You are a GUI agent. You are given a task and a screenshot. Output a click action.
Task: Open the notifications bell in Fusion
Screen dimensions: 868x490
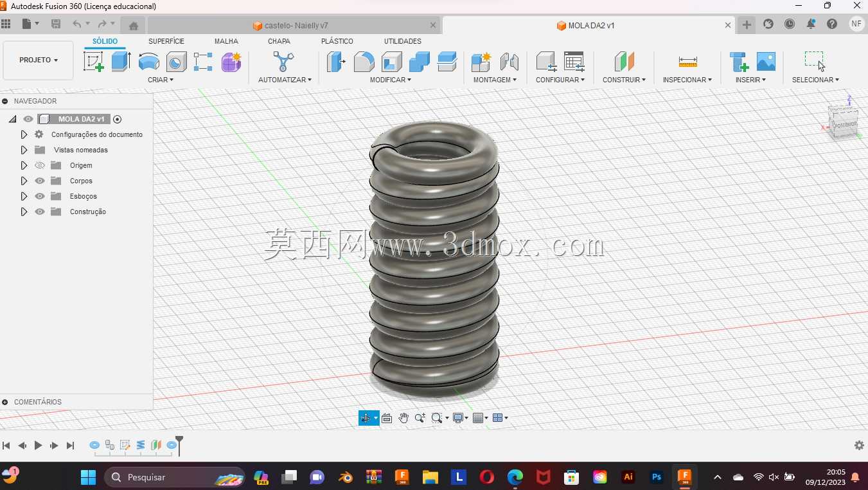pos(811,24)
